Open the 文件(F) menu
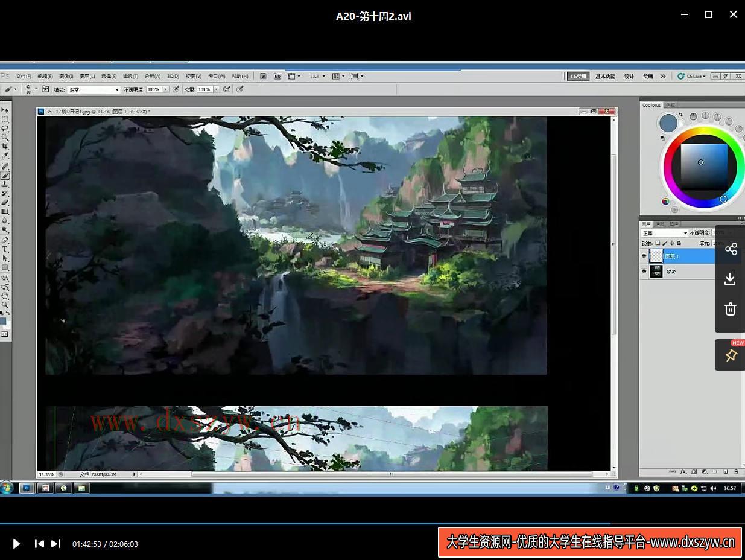Screen dimensions: 745x560 (24, 76)
